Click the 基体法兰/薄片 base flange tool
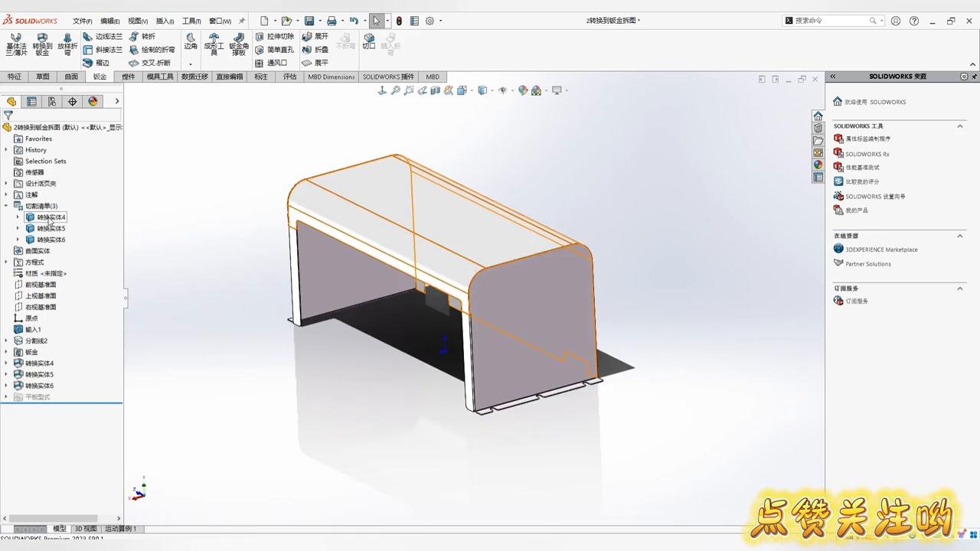The height and width of the screenshot is (551, 980). tap(16, 44)
